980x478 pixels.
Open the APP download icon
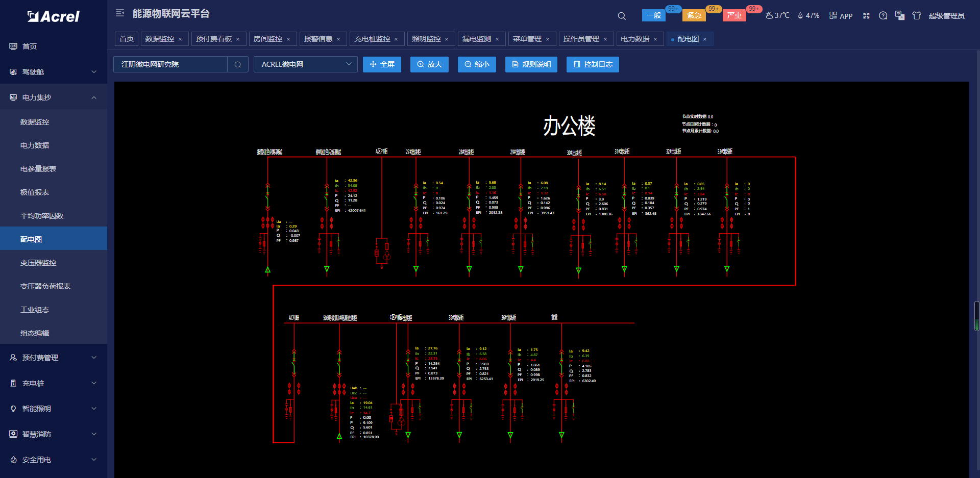[841, 16]
